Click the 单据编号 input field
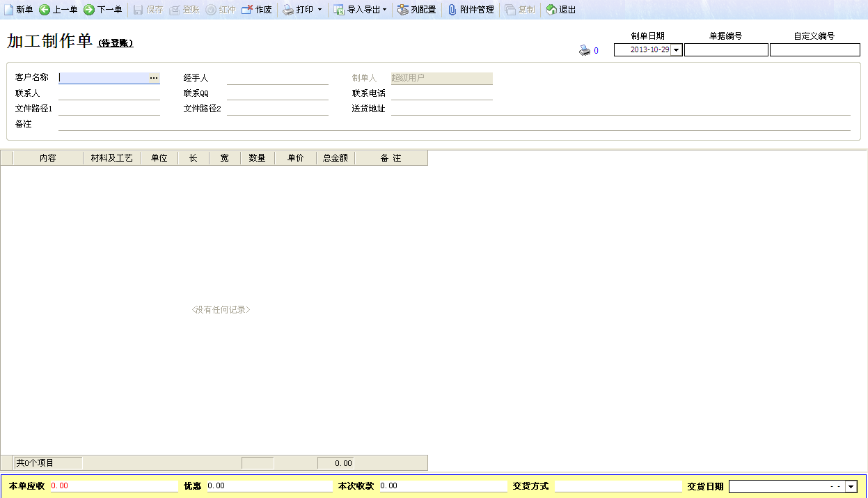This screenshot has width=868, height=498. [726, 49]
